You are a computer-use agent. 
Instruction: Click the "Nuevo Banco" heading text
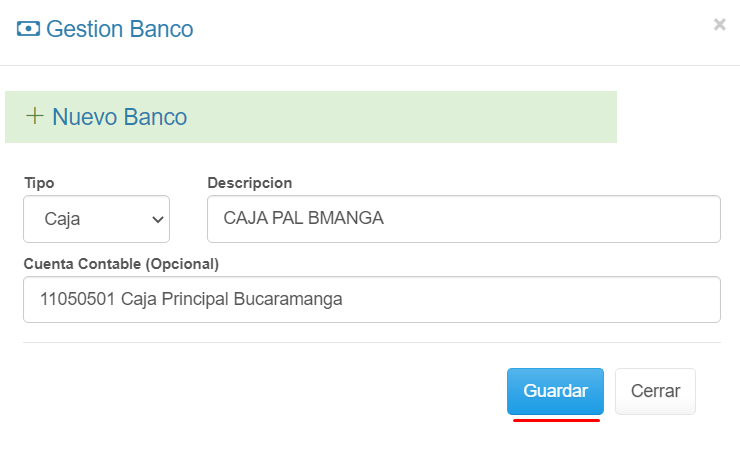click(119, 117)
